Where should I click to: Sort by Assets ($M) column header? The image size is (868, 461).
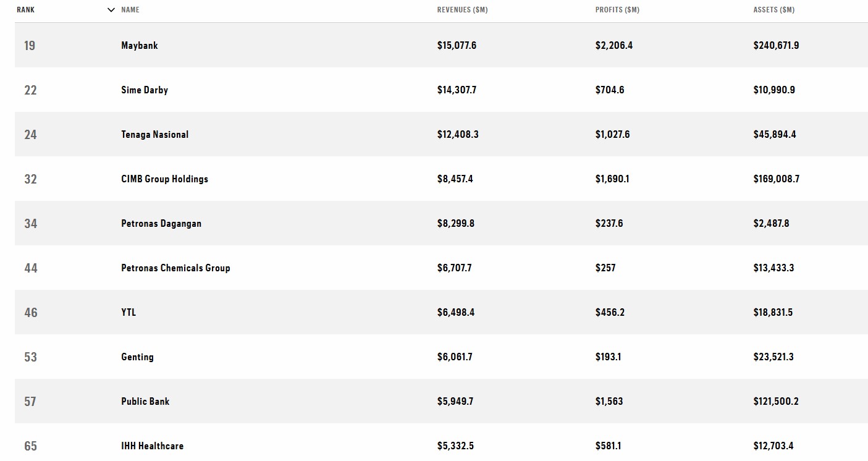[774, 10]
